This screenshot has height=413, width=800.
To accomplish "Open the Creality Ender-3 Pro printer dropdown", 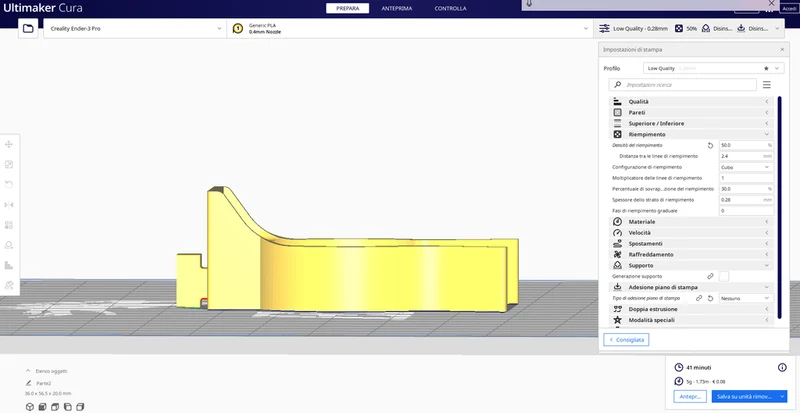I will coord(135,29).
